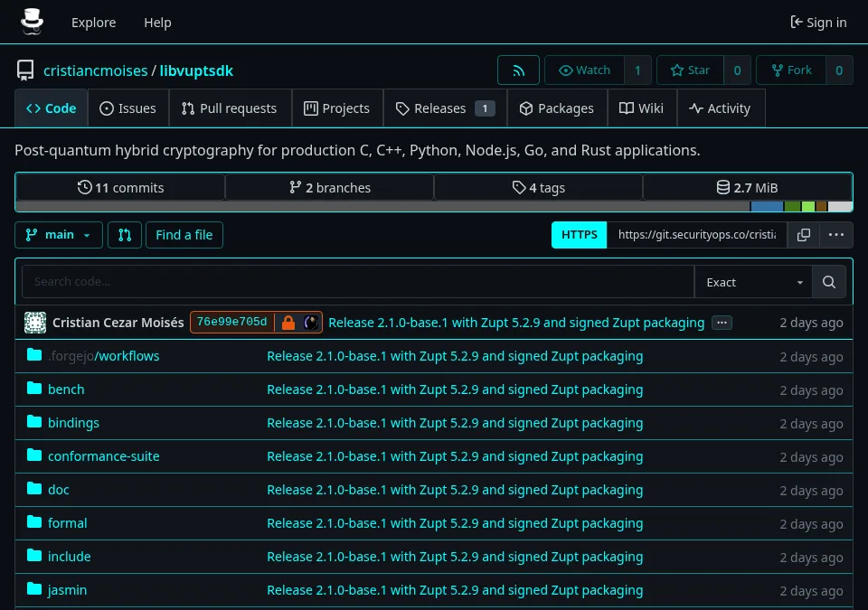Copy the repository clone URL

[x=803, y=235]
